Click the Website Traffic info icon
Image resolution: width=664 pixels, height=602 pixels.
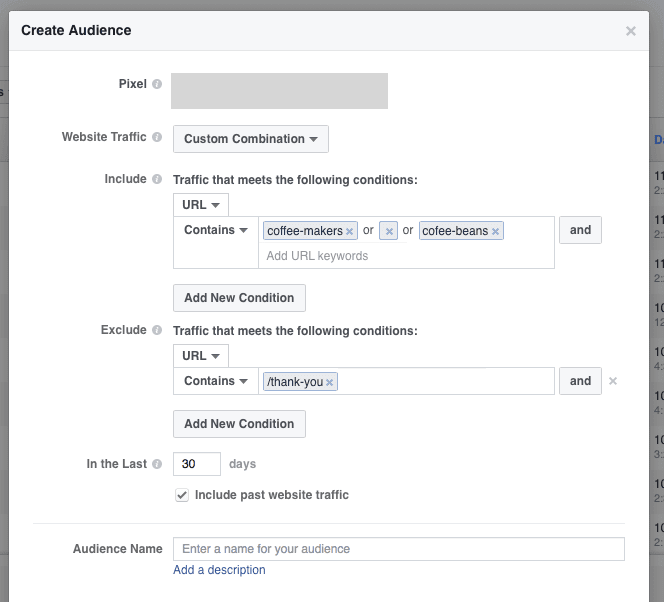[157, 137]
